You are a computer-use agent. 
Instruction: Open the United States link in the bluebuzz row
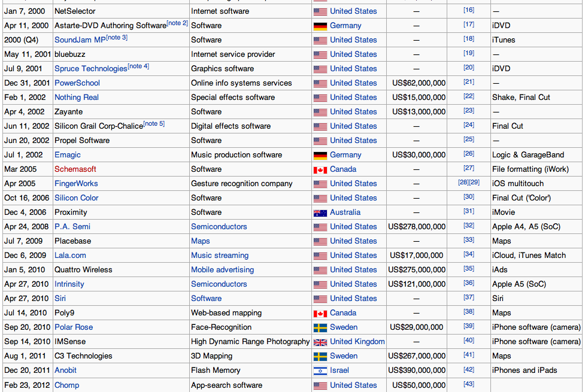(x=353, y=54)
